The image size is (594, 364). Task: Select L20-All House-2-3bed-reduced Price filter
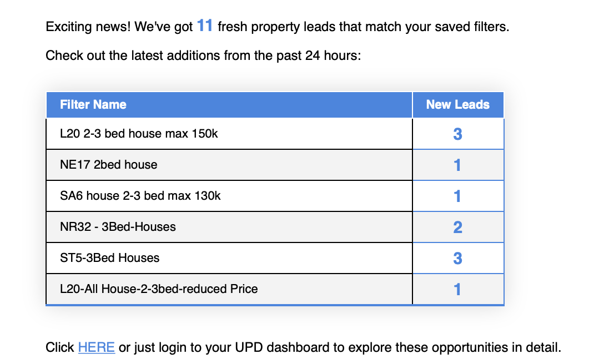[159, 289]
